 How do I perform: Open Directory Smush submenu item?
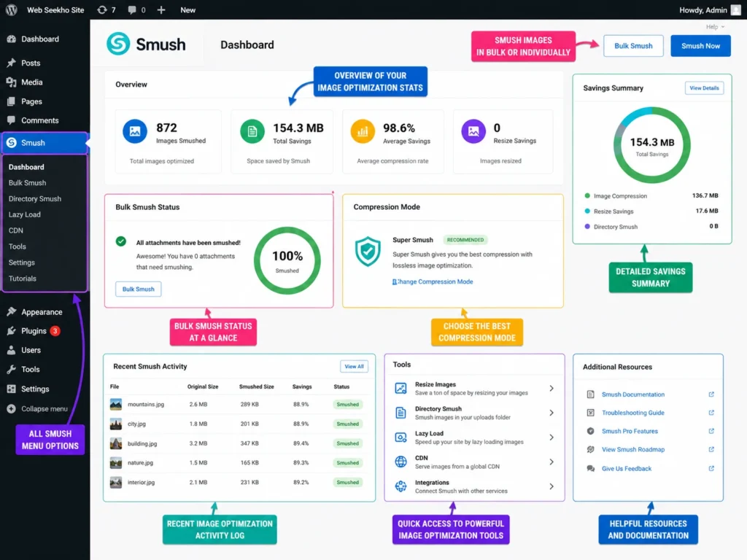(x=35, y=198)
